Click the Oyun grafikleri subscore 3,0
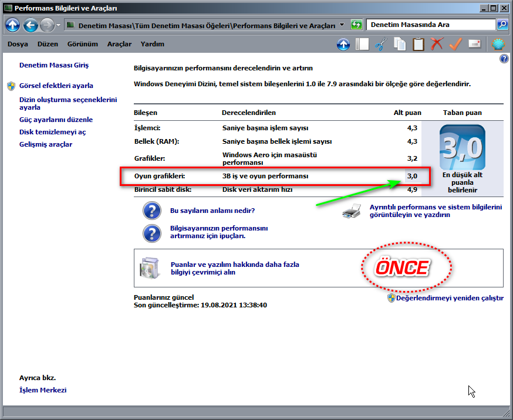The width and height of the screenshot is (513, 420). click(412, 176)
